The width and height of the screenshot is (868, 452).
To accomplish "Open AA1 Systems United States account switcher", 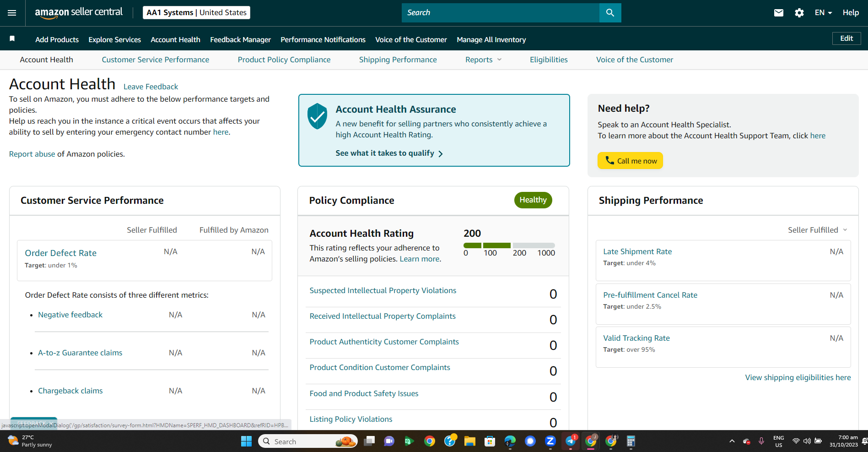I will (196, 12).
